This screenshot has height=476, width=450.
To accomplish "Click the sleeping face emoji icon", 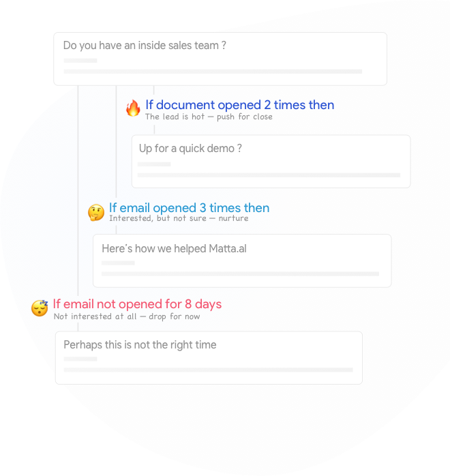I will (x=40, y=308).
